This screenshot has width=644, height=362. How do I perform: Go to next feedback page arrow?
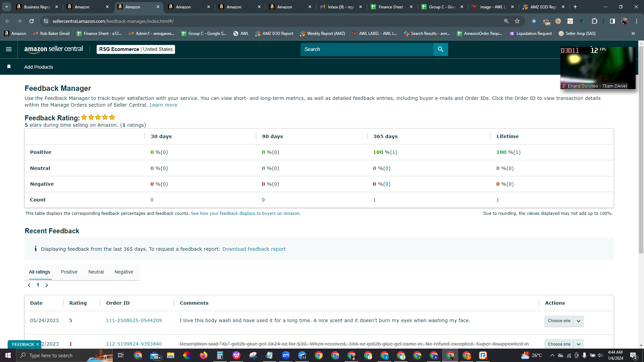(47, 285)
